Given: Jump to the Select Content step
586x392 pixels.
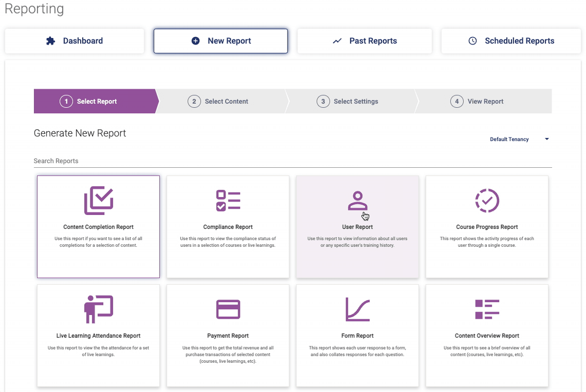Looking at the screenshot, I should [223, 101].
